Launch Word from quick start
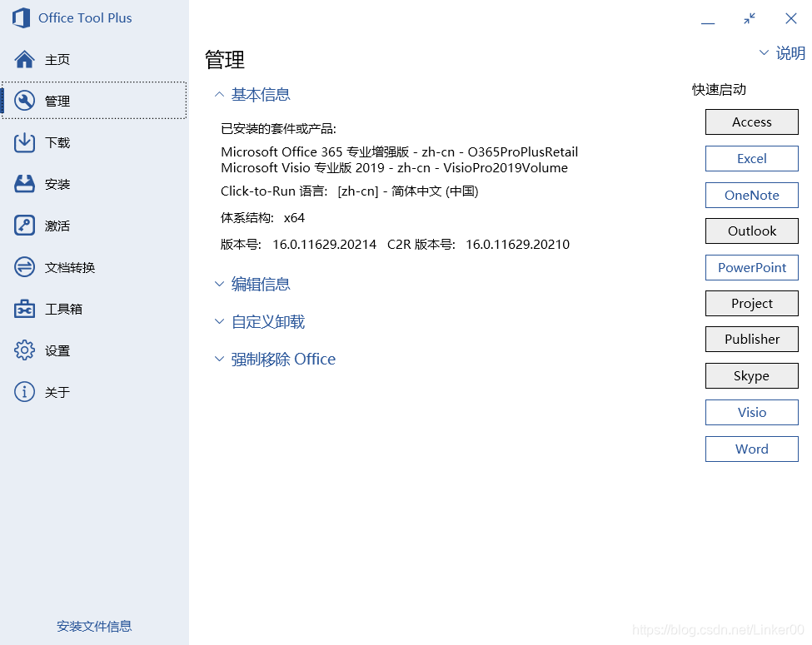Screen dimensions: 812x645 coord(752,449)
